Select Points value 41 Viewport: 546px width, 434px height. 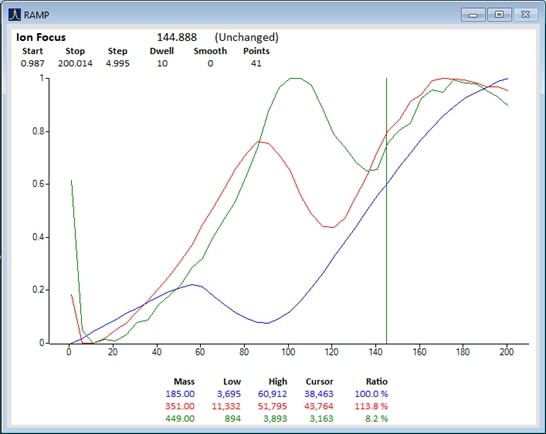coord(256,63)
